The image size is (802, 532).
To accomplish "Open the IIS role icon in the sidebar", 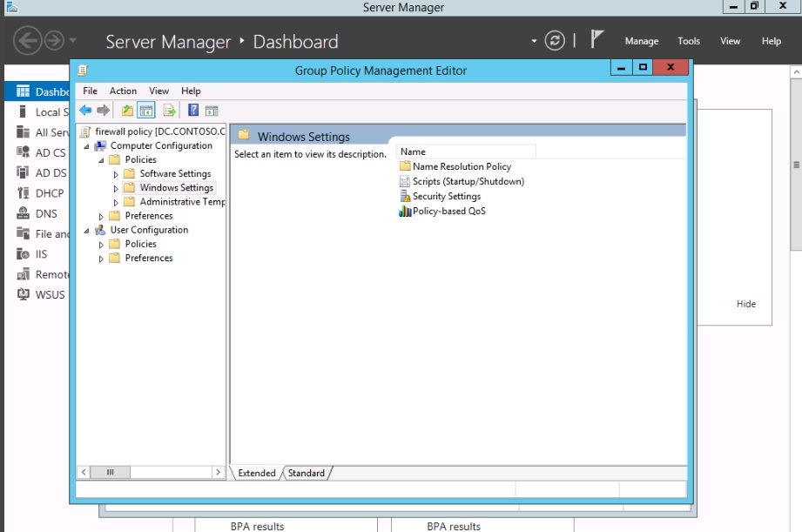I will (x=23, y=253).
